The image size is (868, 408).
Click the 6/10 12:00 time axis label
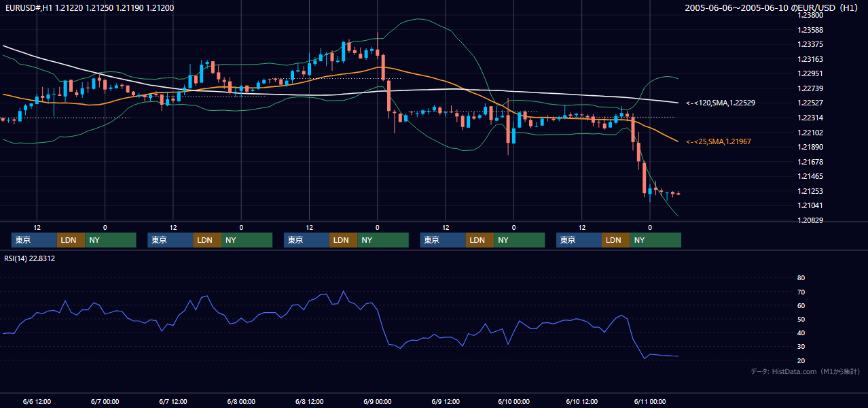tap(581, 401)
